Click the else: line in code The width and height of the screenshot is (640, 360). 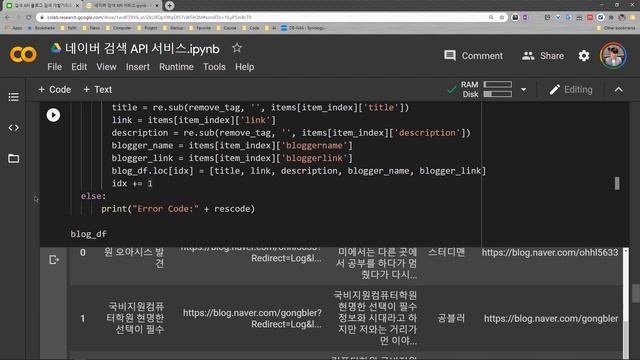click(93, 196)
